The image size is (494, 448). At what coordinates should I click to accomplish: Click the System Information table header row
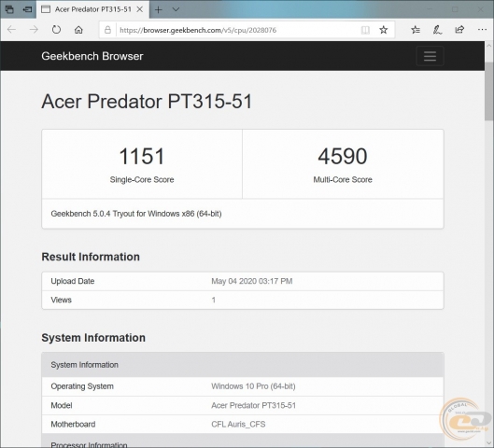tap(243, 365)
